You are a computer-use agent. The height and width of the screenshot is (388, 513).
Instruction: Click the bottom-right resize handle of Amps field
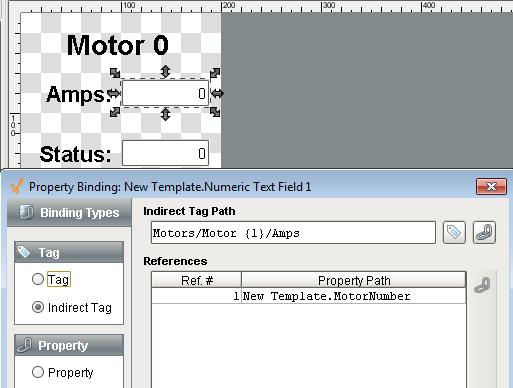click(x=215, y=112)
